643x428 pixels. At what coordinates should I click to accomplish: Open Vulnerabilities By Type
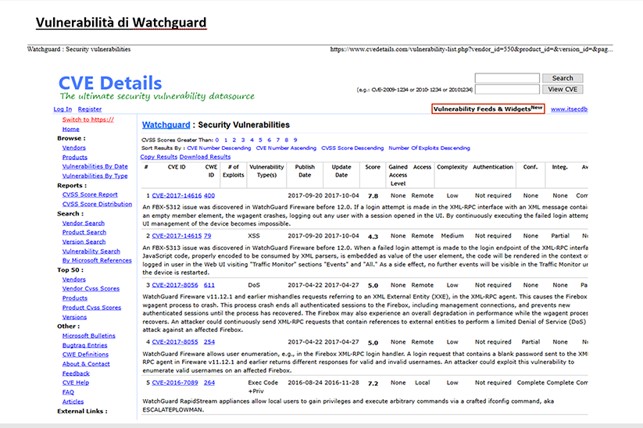95,176
